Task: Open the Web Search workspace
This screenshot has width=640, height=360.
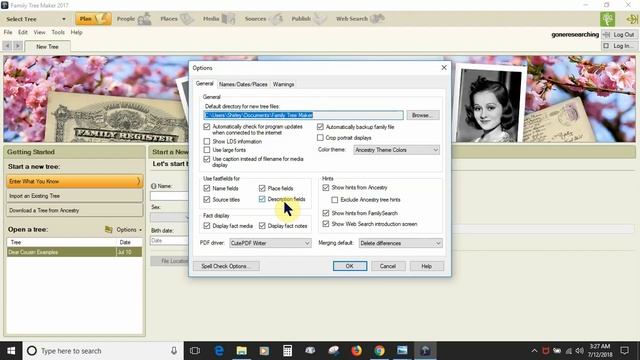Action: (x=360, y=19)
